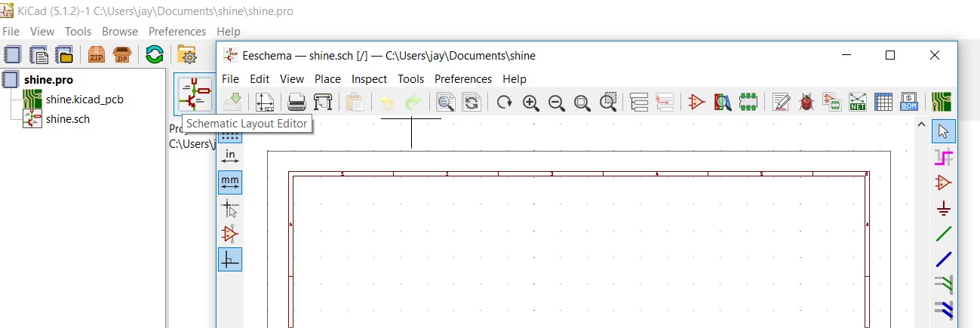Generate netlist with NET icon
This screenshot has width=980, height=328.
click(x=858, y=102)
